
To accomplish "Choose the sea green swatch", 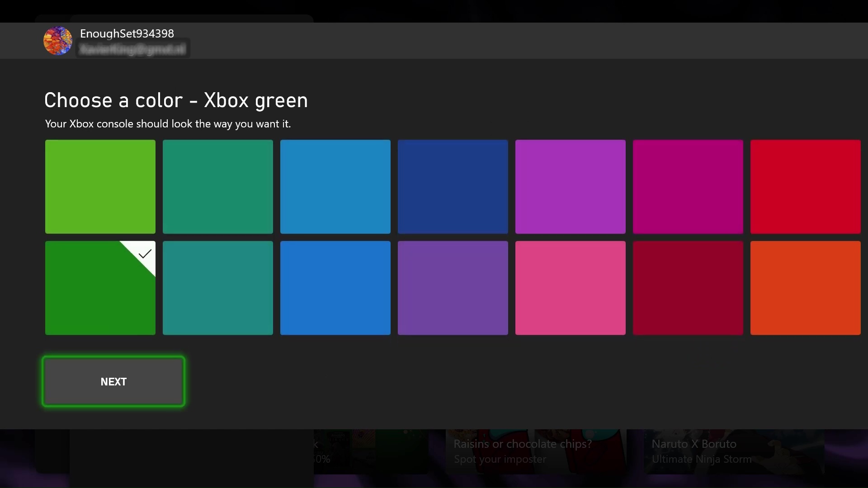I will (x=218, y=187).
